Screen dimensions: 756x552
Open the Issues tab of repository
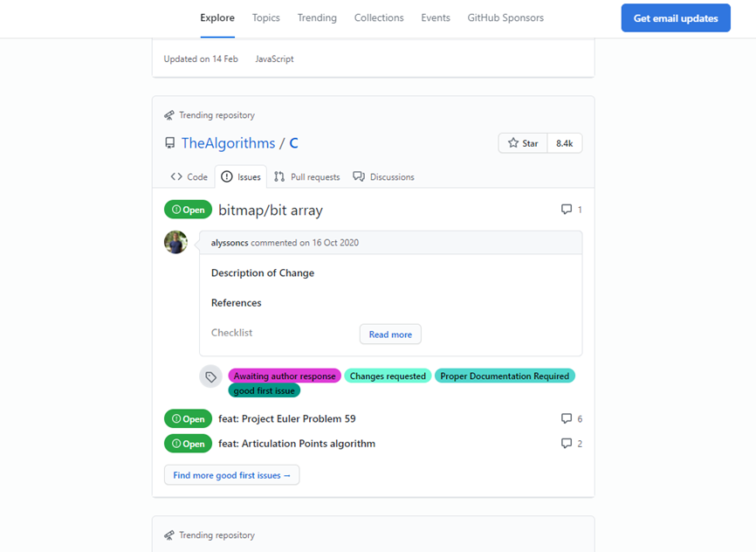coord(241,177)
